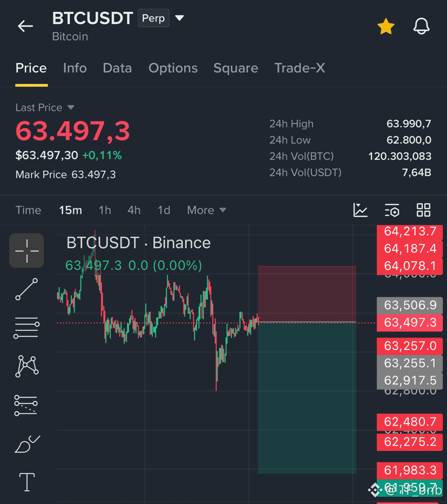
Task: Select the 1h interval
Action: (105, 210)
